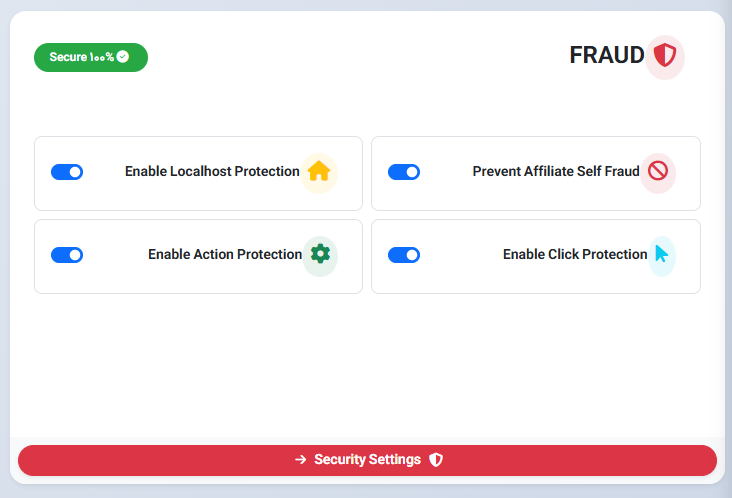Open the red Security Settings button

367,460
